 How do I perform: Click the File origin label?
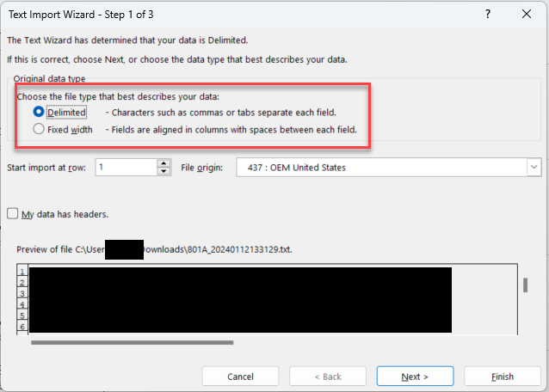click(201, 168)
